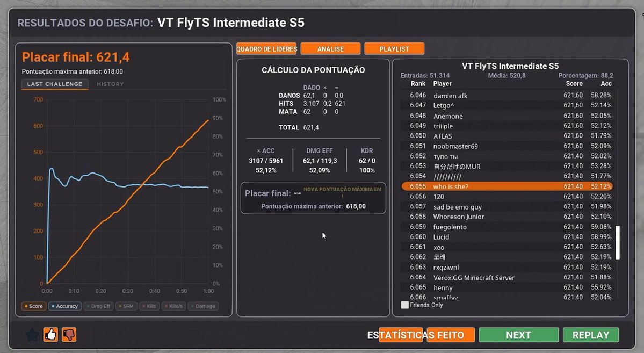Select leaderboard player 'triiiple'

click(x=507, y=126)
